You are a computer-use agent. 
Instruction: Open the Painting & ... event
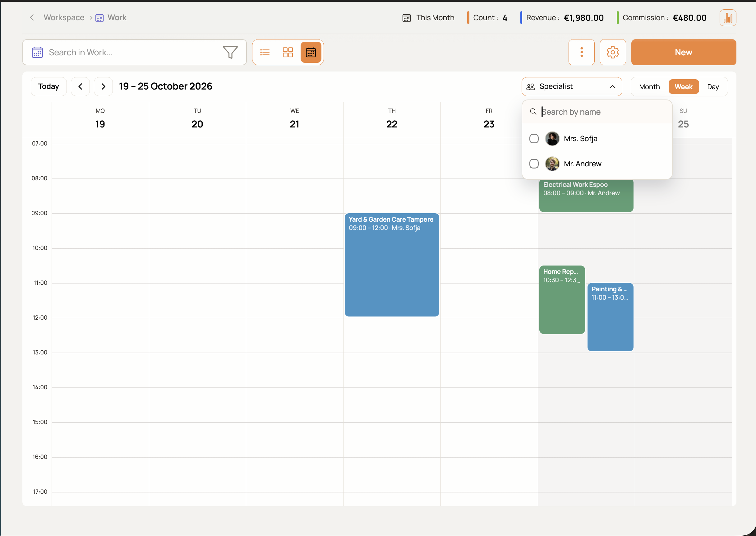coord(610,317)
